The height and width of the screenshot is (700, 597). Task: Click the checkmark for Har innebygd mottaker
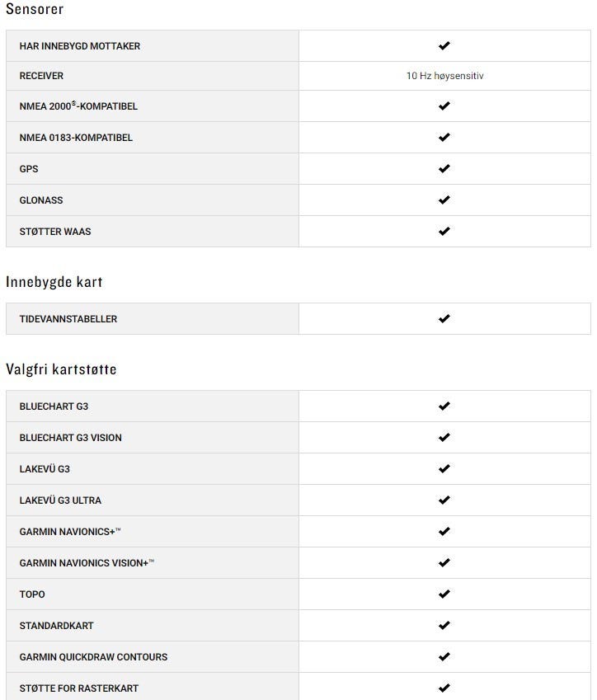[444, 46]
